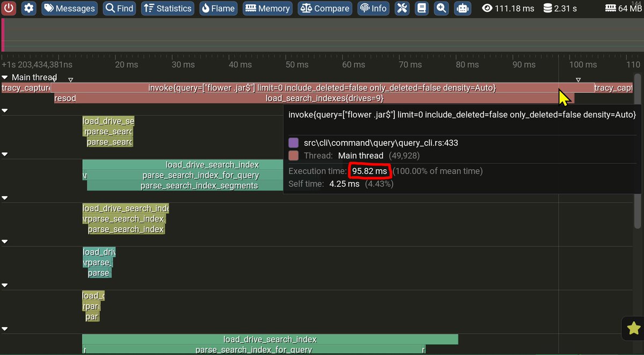The height and width of the screenshot is (355, 644).
Task: Click the pink frame bar in overview
Action: (x=3, y=35)
